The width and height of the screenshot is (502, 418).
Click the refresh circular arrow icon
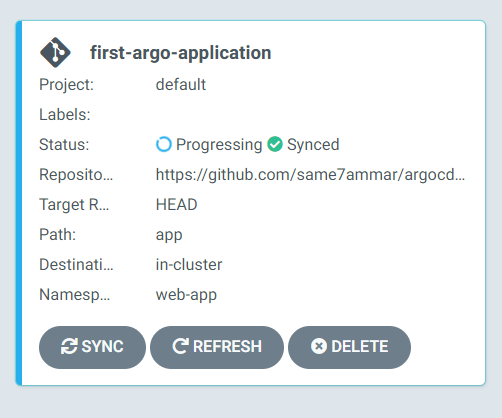point(181,346)
